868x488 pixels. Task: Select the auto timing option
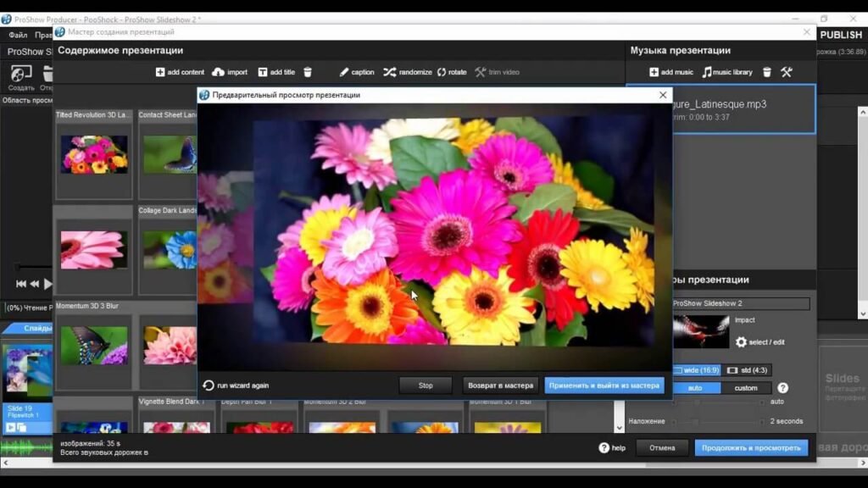(x=695, y=388)
